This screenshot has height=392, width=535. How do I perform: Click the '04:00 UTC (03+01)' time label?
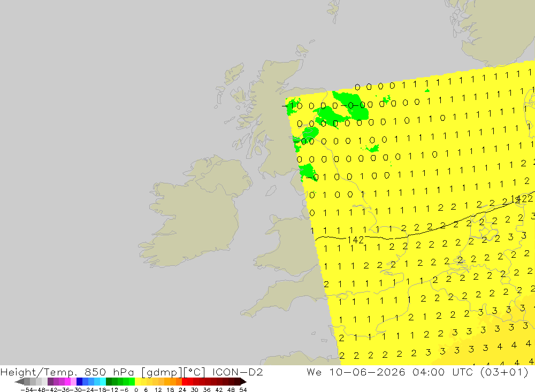(x=470, y=372)
